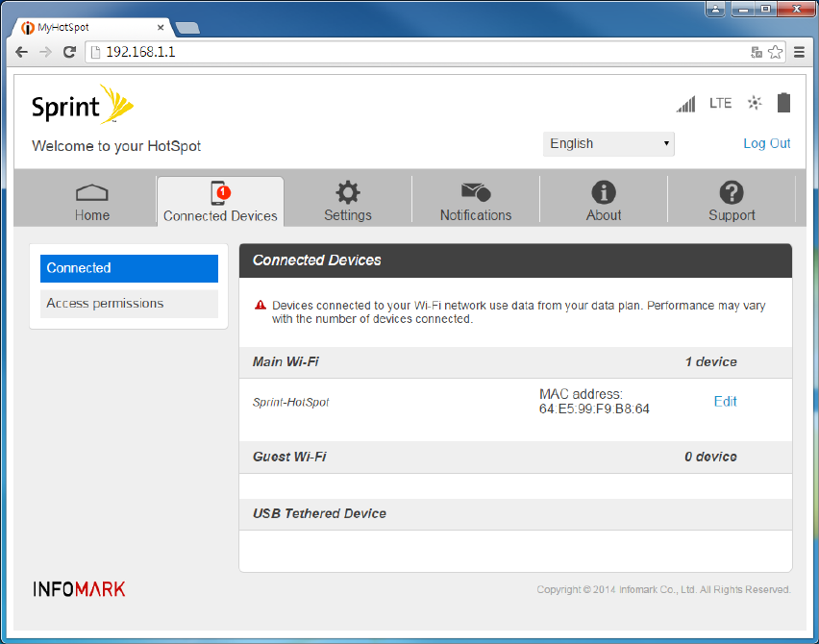
Task: Open Access permissions in the sidebar
Action: 129,304
